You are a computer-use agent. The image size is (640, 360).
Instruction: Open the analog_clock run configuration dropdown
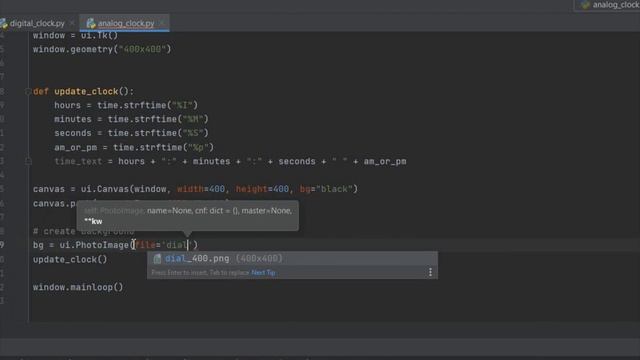[x=608, y=5]
